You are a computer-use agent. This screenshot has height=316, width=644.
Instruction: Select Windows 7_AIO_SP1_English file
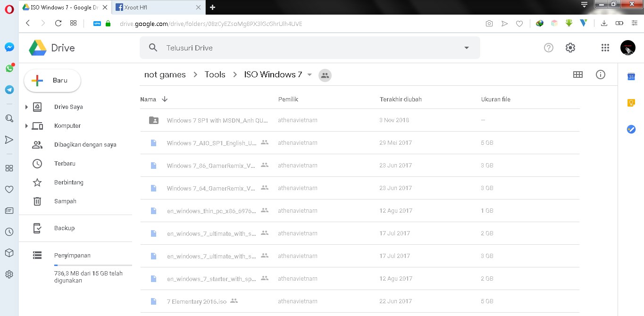[360, 143]
